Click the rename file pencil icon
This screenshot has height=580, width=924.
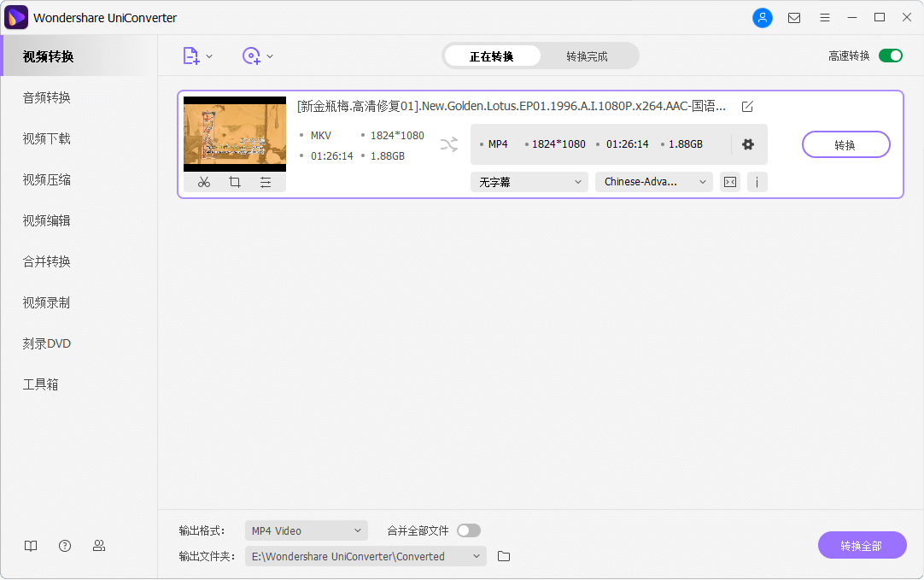(x=747, y=107)
